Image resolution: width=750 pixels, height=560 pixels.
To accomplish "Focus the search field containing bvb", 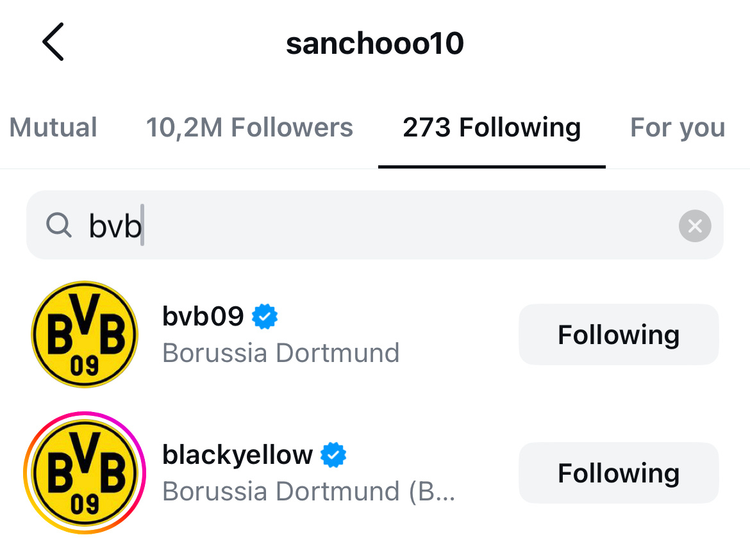I will click(x=374, y=226).
